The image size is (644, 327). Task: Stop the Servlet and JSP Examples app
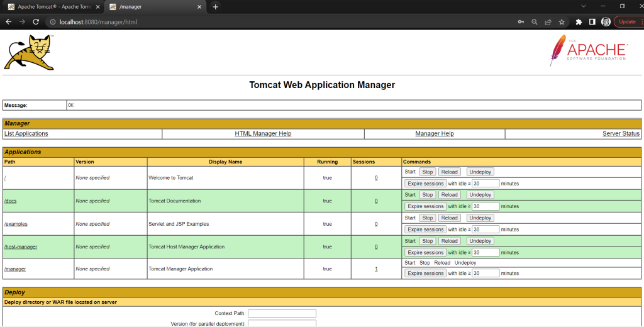coord(428,218)
